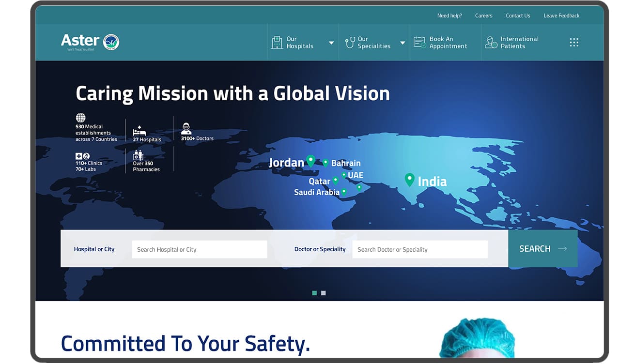Open the Our Hospitals menu

tap(303, 43)
